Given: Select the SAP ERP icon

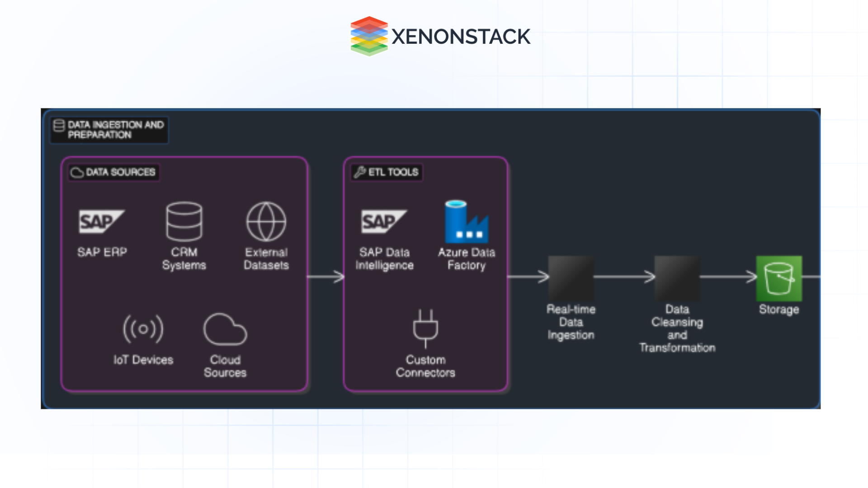Looking at the screenshot, I should point(102,222).
